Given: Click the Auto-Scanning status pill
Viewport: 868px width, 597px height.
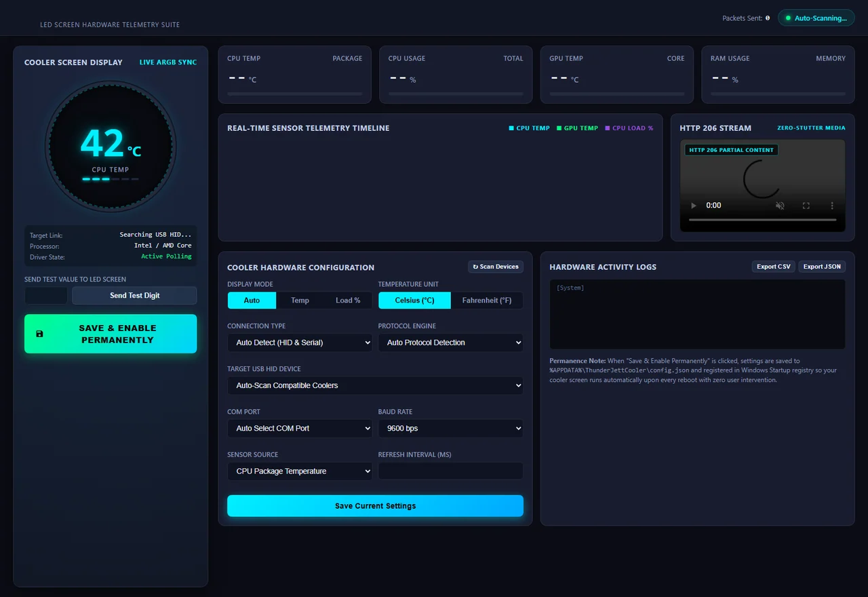Looking at the screenshot, I should click(x=816, y=18).
